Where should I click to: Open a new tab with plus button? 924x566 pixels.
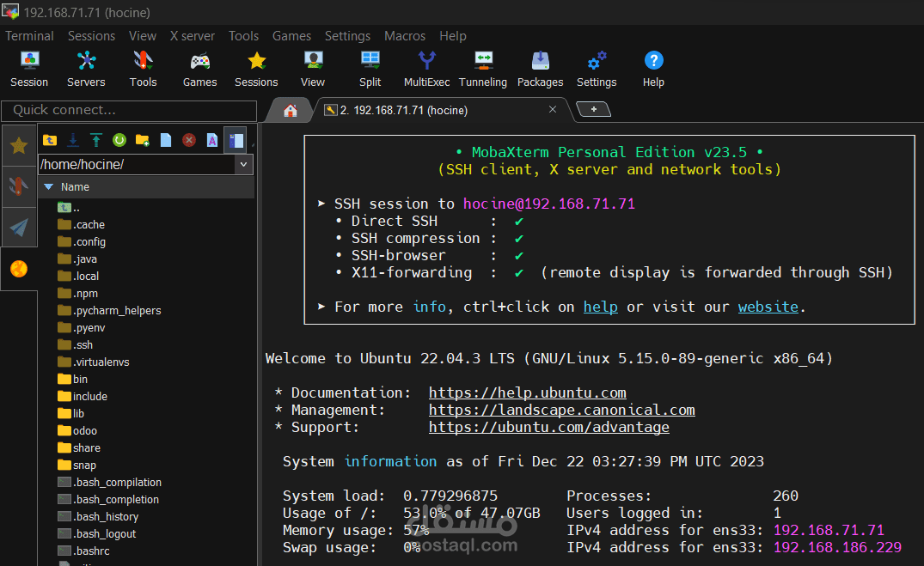pos(593,109)
